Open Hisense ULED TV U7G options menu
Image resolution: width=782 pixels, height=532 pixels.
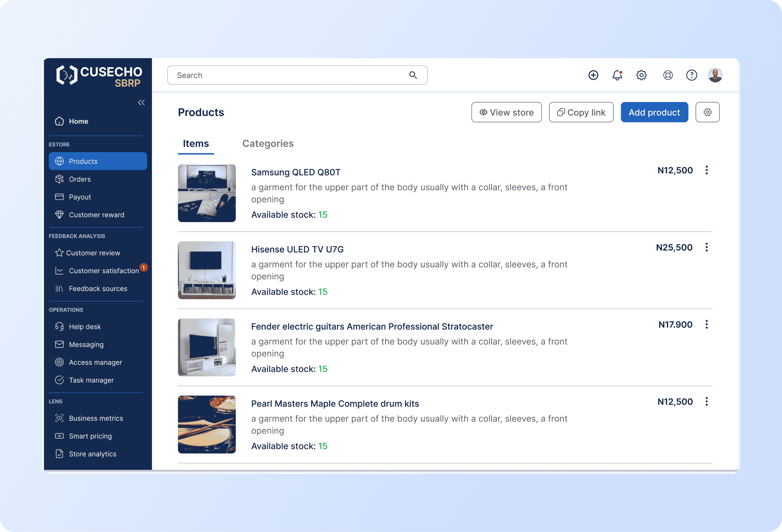tap(707, 247)
